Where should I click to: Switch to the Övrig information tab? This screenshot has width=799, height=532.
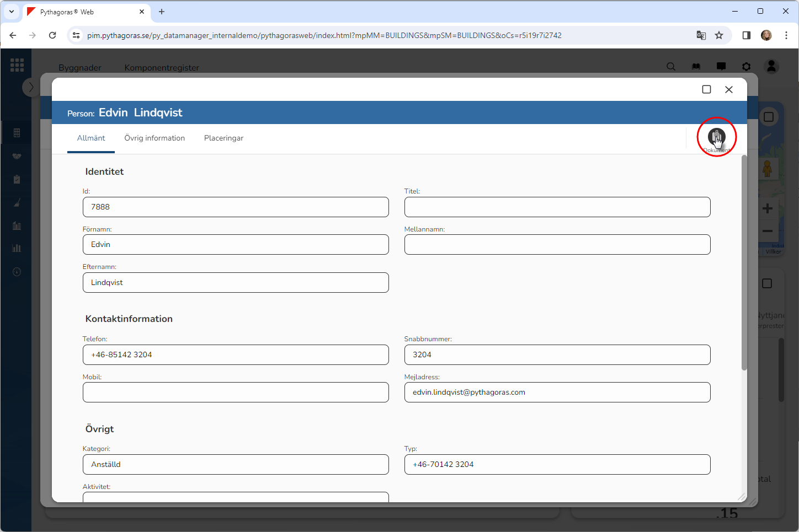(x=155, y=138)
